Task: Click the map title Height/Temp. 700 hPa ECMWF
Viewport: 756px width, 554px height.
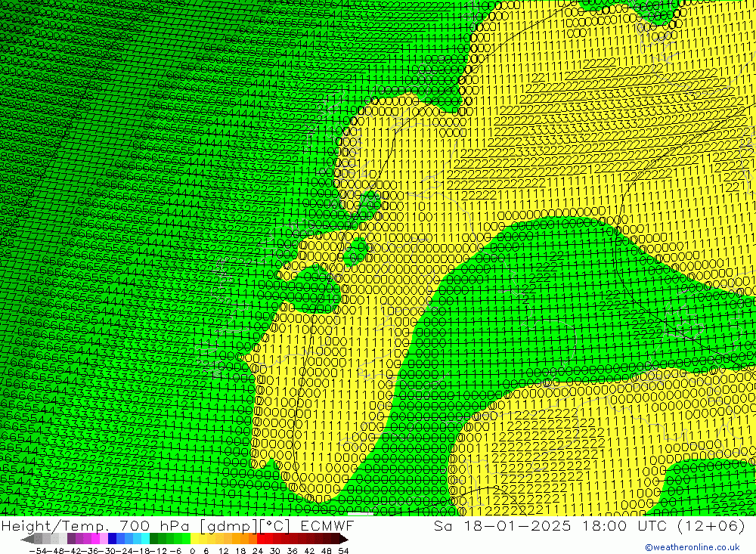Action: [x=178, y=525]
